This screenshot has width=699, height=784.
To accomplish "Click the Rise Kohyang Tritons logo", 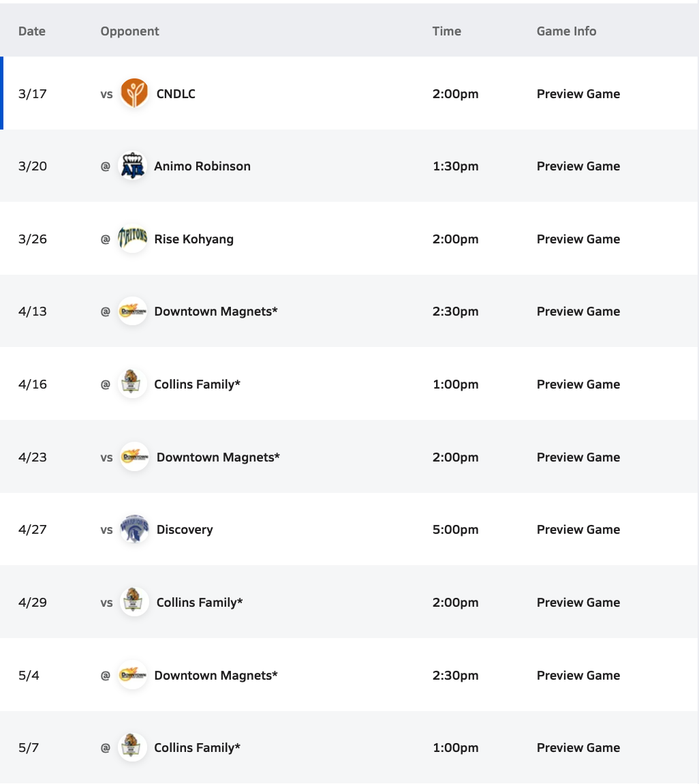I will coord(132,239).
